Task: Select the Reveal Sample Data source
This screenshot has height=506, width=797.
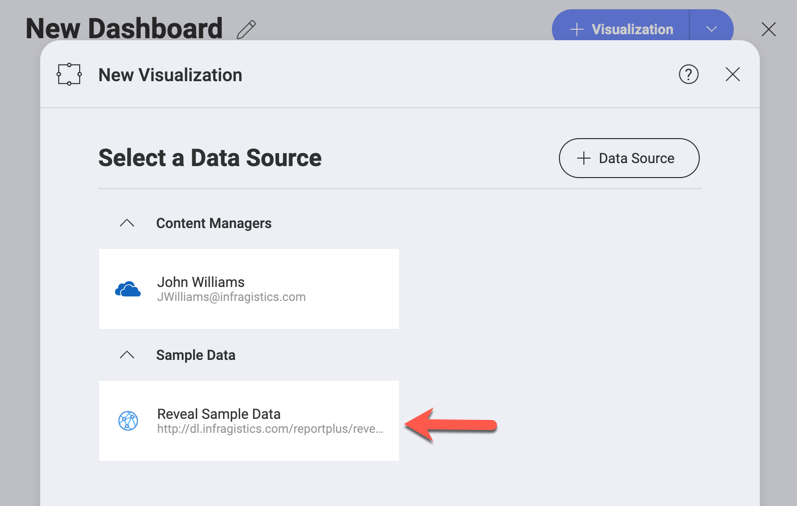Action: click(249, 421)
